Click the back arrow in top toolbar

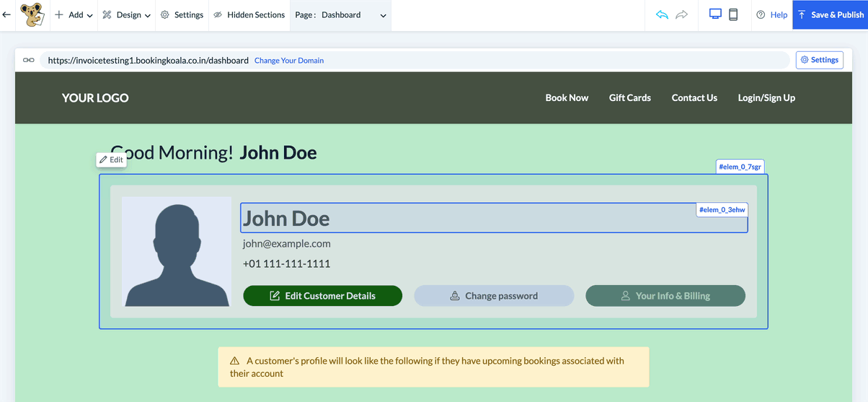click(7, 14)
